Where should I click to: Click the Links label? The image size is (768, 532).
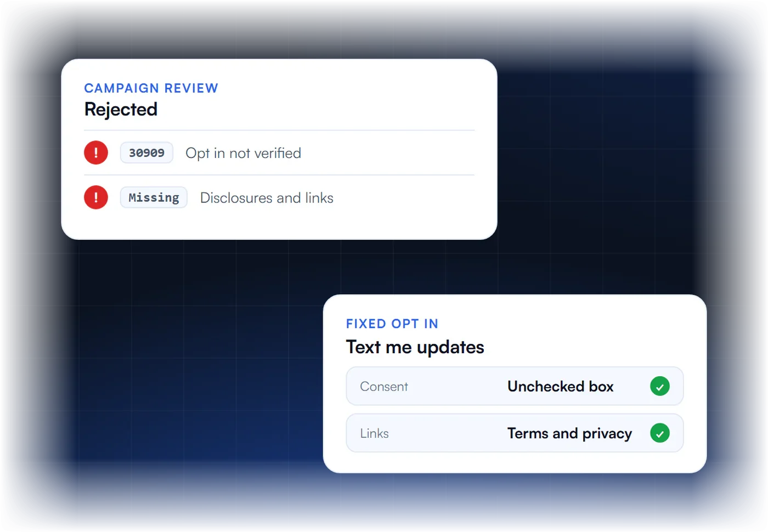point(374,433)
